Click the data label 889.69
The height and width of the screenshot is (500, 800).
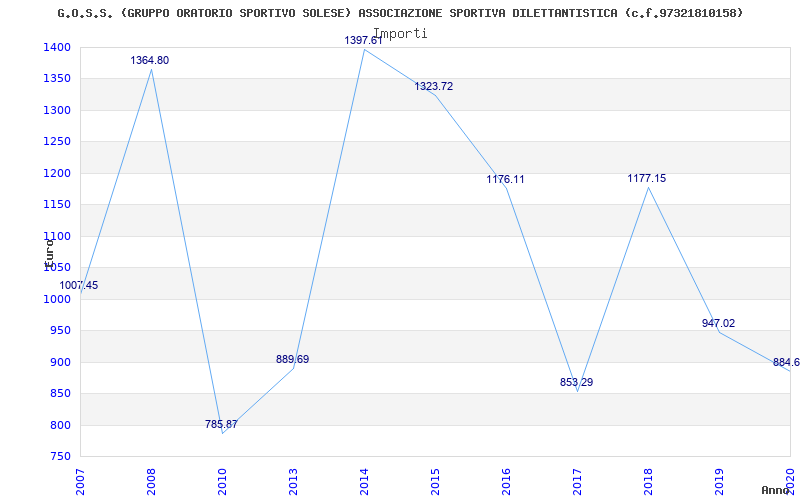[x=292, y=359]
